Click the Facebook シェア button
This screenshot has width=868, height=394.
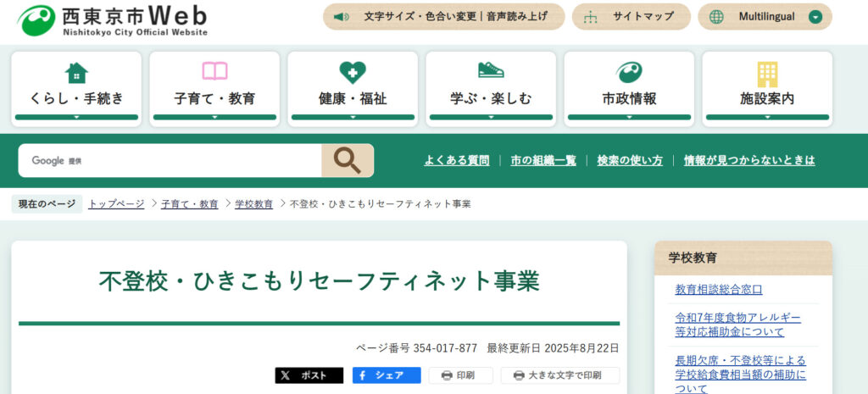pyautogui.click(x=387, y=375)
